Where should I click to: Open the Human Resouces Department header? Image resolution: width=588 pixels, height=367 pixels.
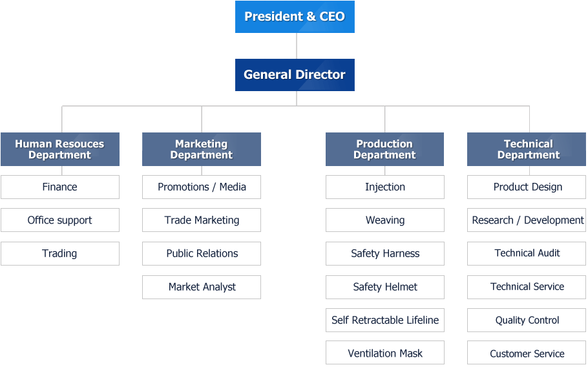[60, 149]
